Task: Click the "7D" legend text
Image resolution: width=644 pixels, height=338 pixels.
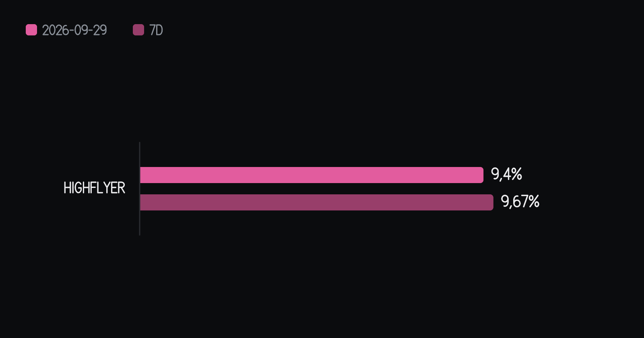Action: click(156, 30)
